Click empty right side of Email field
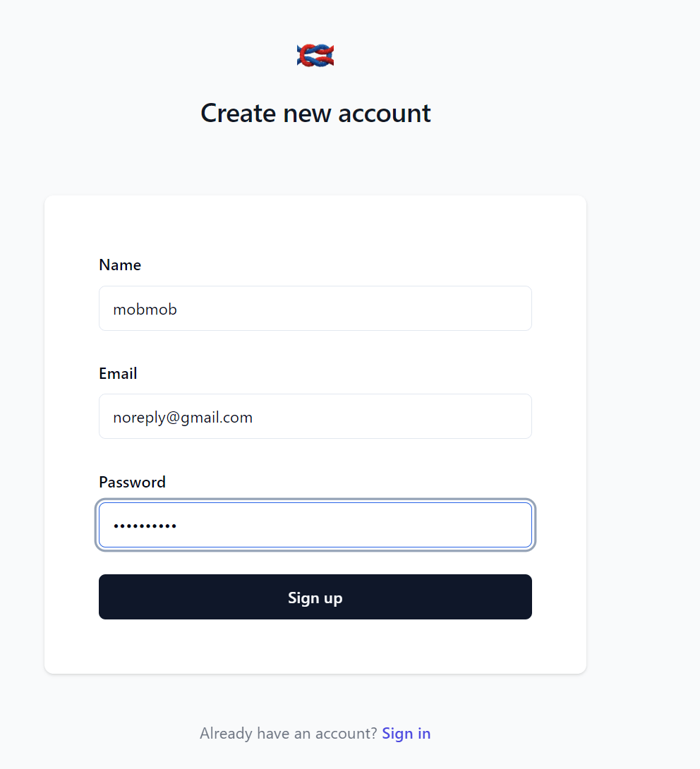 [442, 416]
